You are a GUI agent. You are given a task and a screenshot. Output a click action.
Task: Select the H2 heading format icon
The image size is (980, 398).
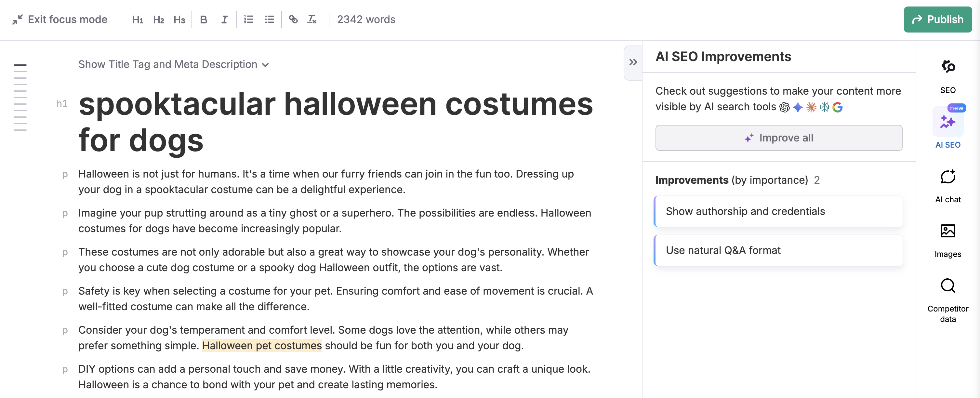(x=158, y=20)
